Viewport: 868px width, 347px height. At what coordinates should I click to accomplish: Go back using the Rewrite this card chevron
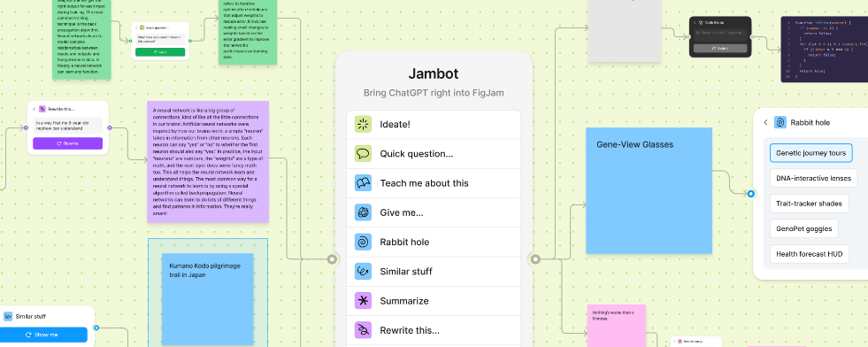(34, 109)
